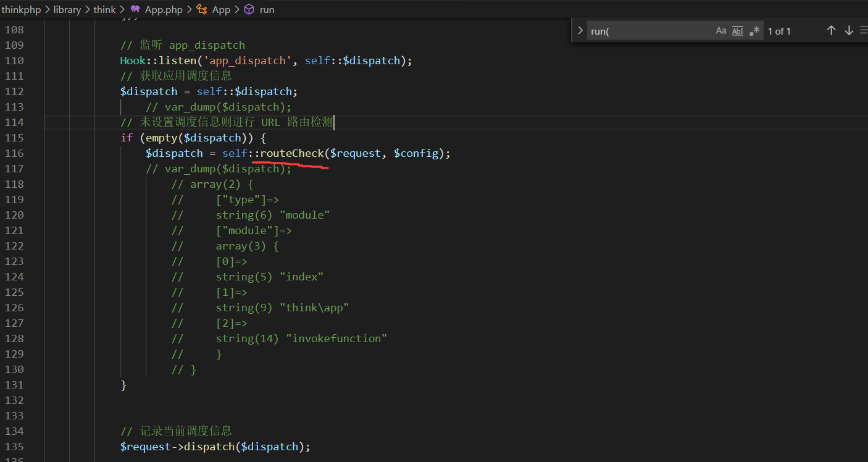Click $request->dispatch call on line 135
Screen dimensions: 868x462
point(215,447)
